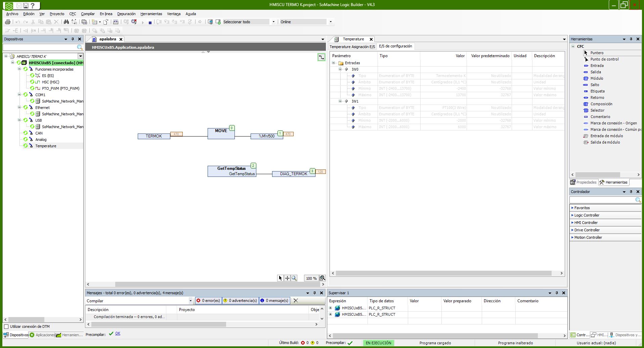
Task: Pick the Selector element in the CFC toolbox
Action: (x=597, y=110)
